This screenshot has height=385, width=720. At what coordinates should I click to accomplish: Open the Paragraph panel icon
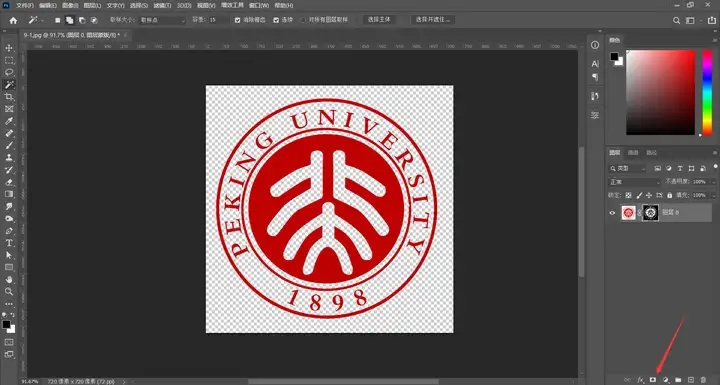pos(595,77)
